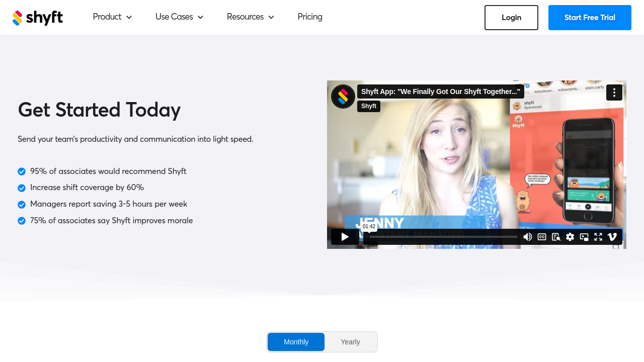Click the video title link

[440, 92]
